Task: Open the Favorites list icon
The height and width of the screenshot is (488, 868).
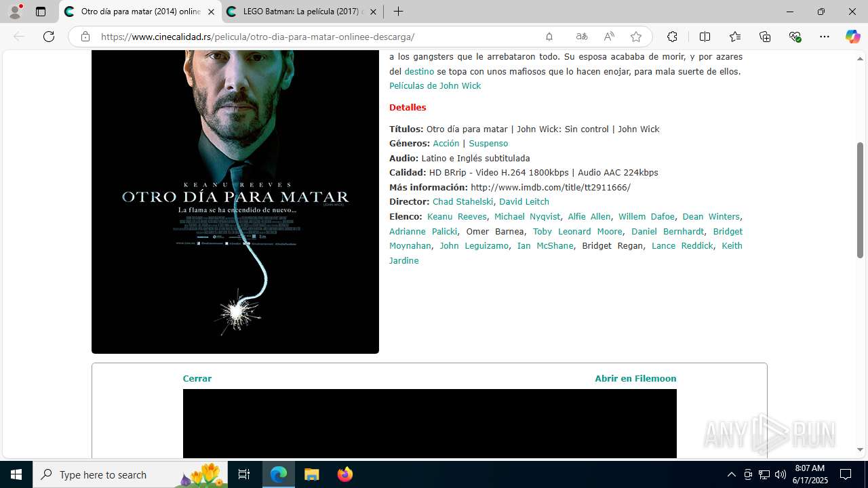Action: (735, 37)
